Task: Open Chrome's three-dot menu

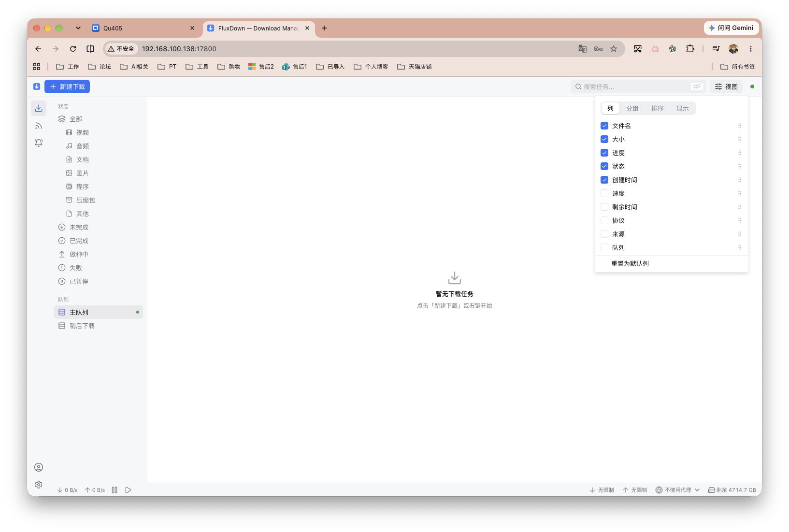Action: pos(751,49)
